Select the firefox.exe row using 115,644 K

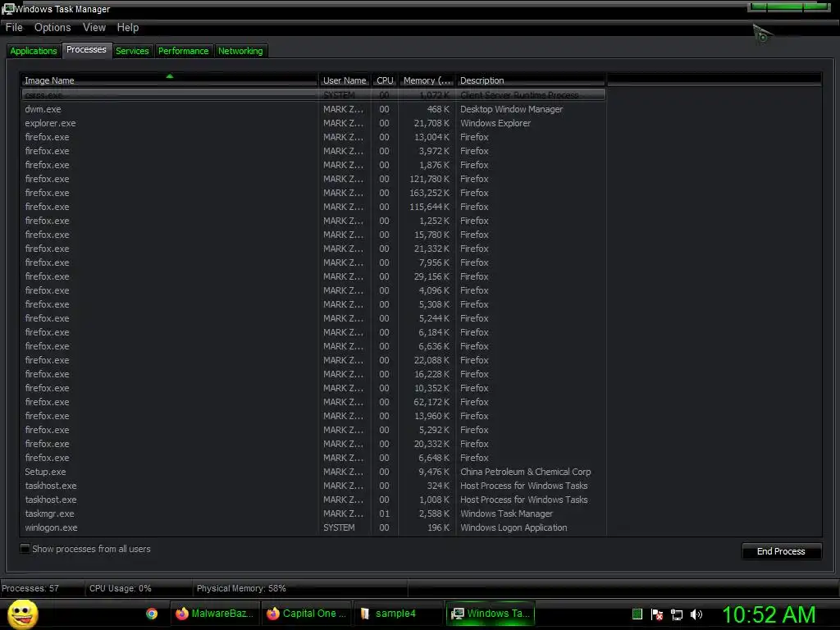pyautogui.click(x=314, y=207)
